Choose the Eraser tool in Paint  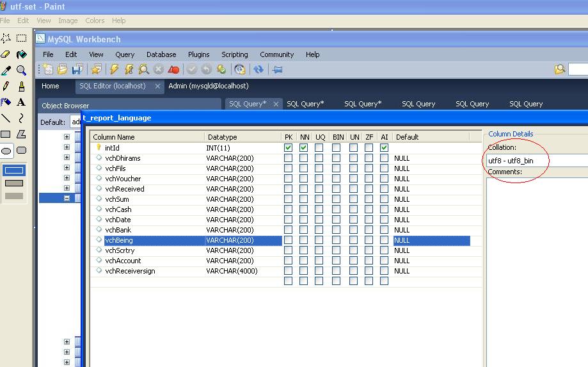click(6, 54)
